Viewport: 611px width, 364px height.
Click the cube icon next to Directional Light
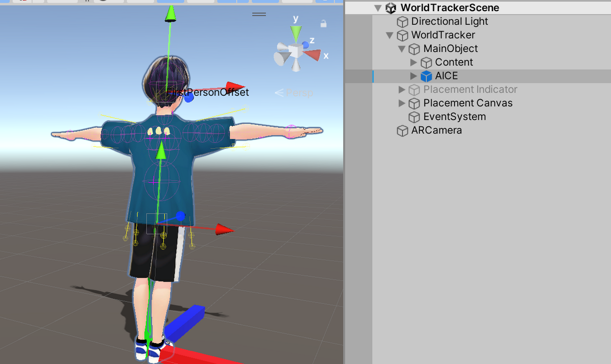(402, 21)
